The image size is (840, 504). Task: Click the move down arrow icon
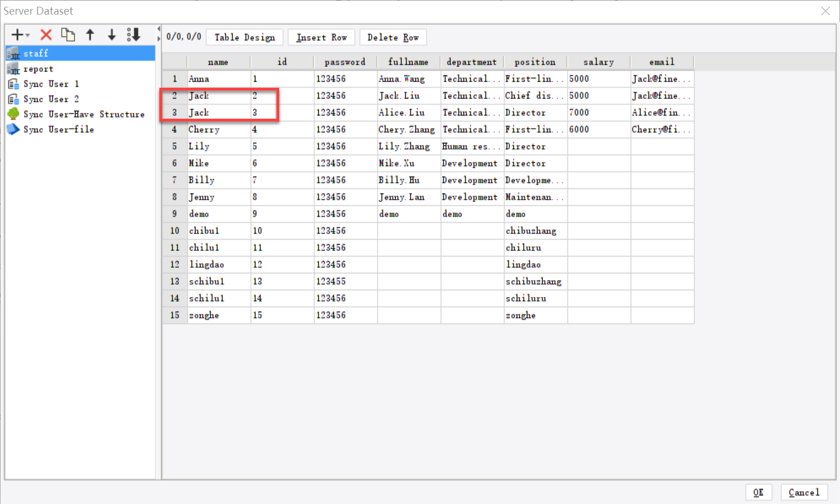(111, 34)
